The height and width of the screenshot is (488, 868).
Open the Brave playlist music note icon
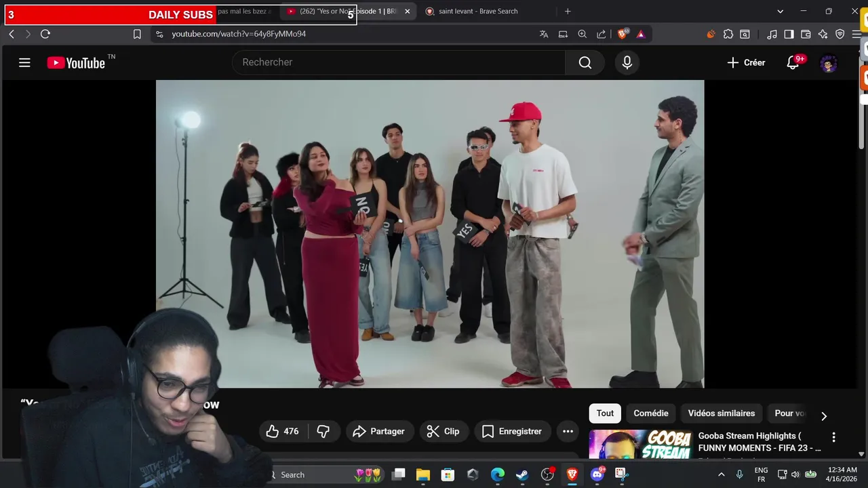pyautogui.click(x=772, y=34)
